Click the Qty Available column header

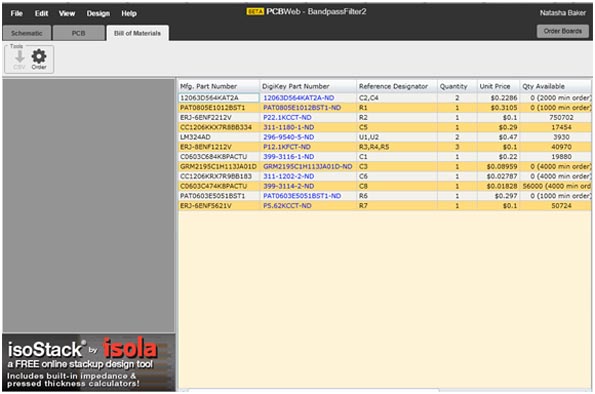pyautogui.click(x=555, y=86)
